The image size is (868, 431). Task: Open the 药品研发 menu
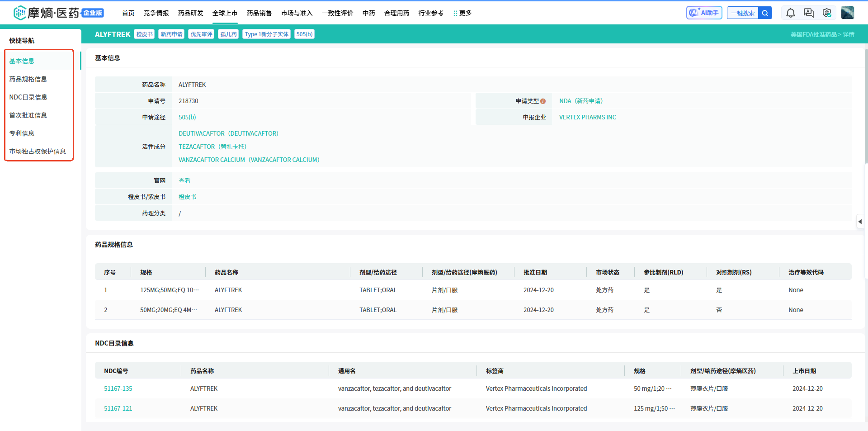pos(191,13)
